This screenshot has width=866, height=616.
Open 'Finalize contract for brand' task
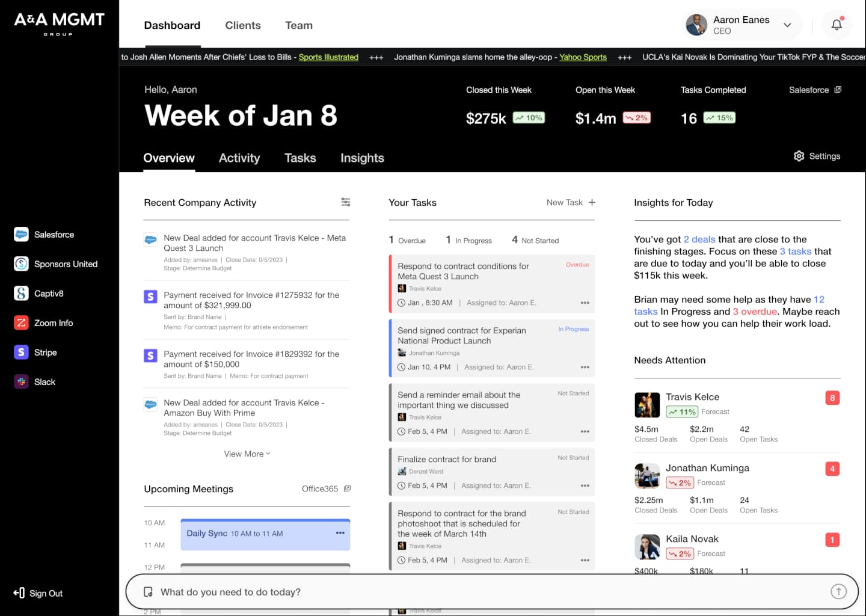coord(492,472)
